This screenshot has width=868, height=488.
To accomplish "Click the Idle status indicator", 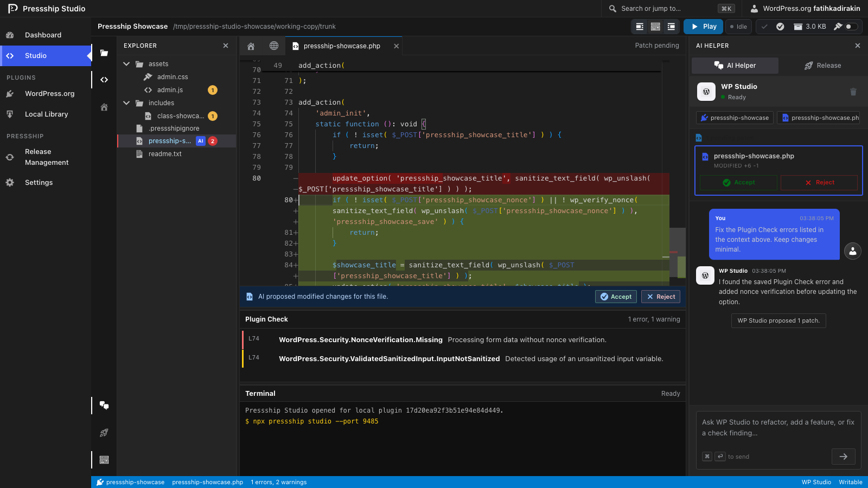I will (738, 27).
